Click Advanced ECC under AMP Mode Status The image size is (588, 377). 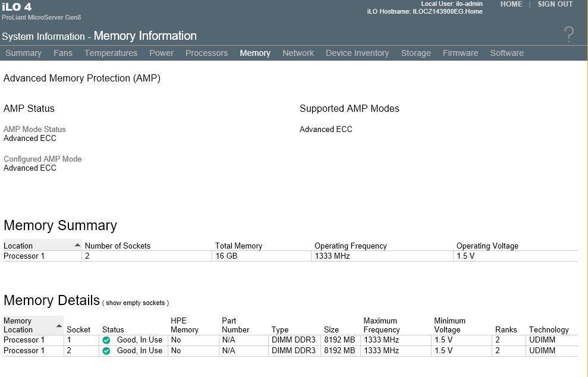pos(30,139)
